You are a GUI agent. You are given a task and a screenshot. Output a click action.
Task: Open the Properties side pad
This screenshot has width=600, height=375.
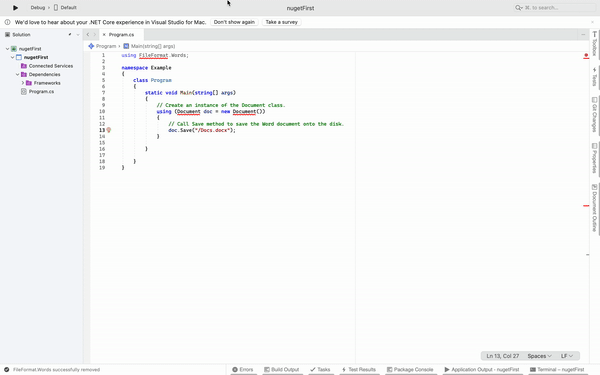tap(595, 158)
